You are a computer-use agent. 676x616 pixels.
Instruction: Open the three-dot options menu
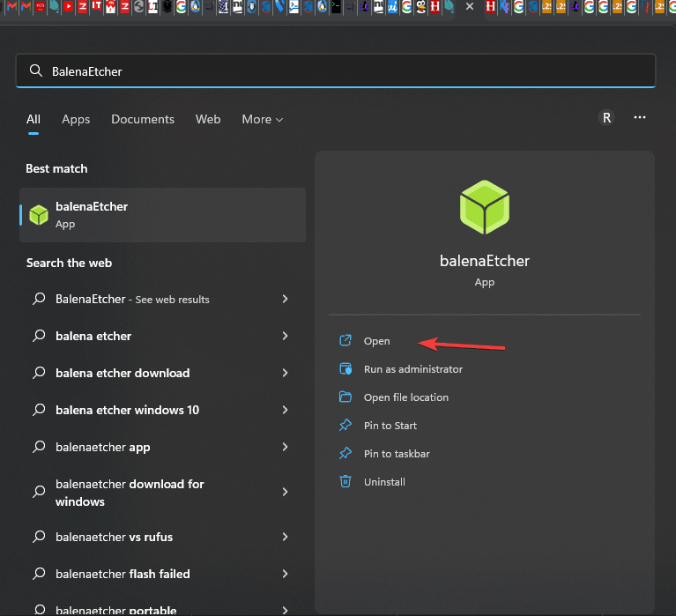(640, 118)
